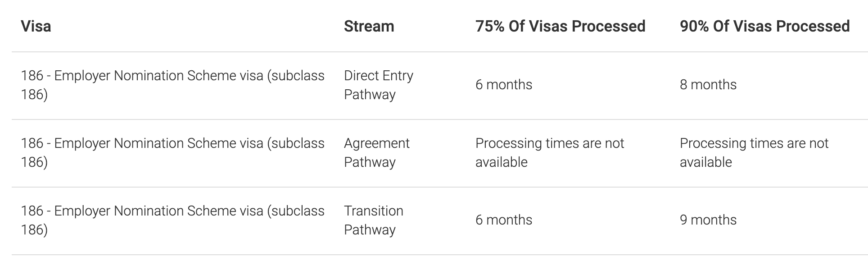Click the word Pathway under Transition
This screenshot has width=868, height=257.
370,230
